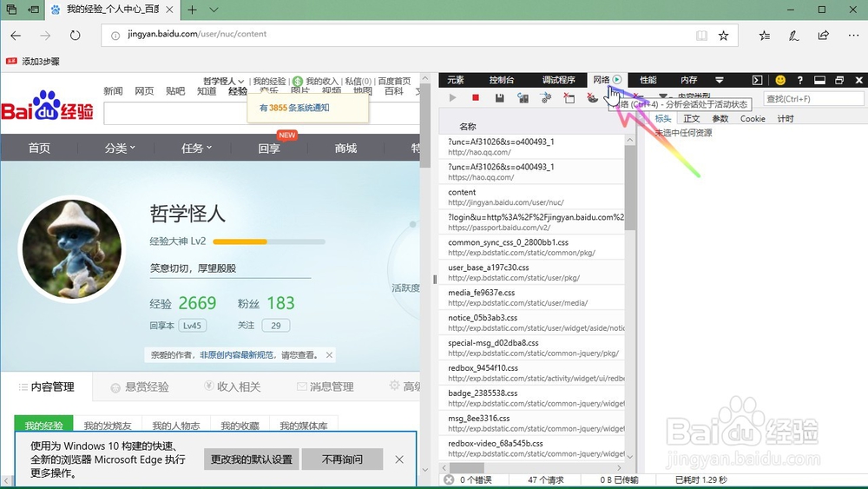The width and height of the screenshot is (868, 489).
Task: Click the 不再询问 button
Action: point(342,459)
